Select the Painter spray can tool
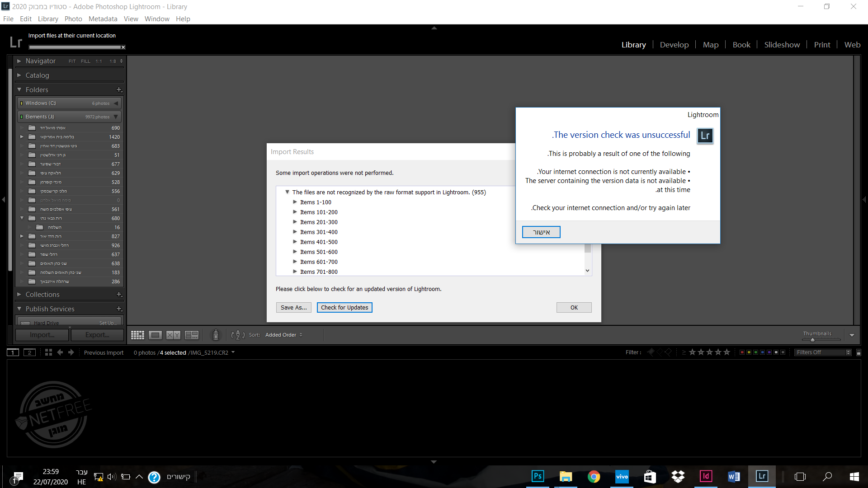Viewport: 868px width, 488px height. (x=216, y=335)
